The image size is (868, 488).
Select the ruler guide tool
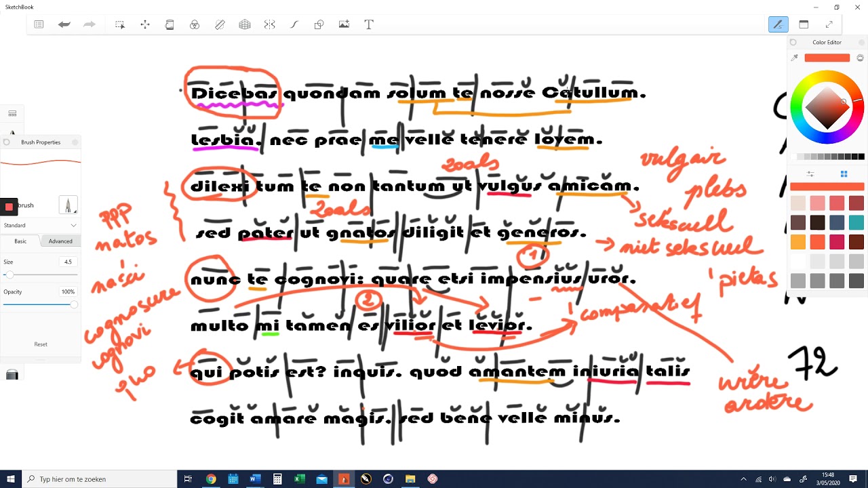[220, 24]
